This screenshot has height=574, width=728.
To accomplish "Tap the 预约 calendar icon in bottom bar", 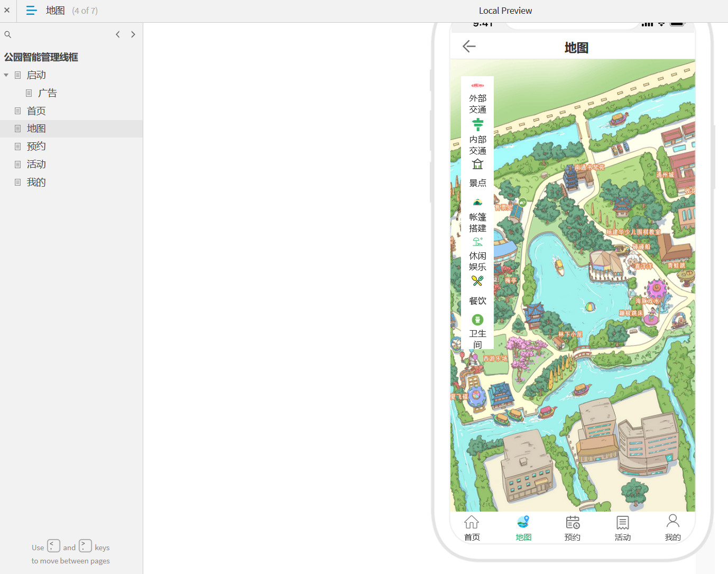I will point(573,522).
